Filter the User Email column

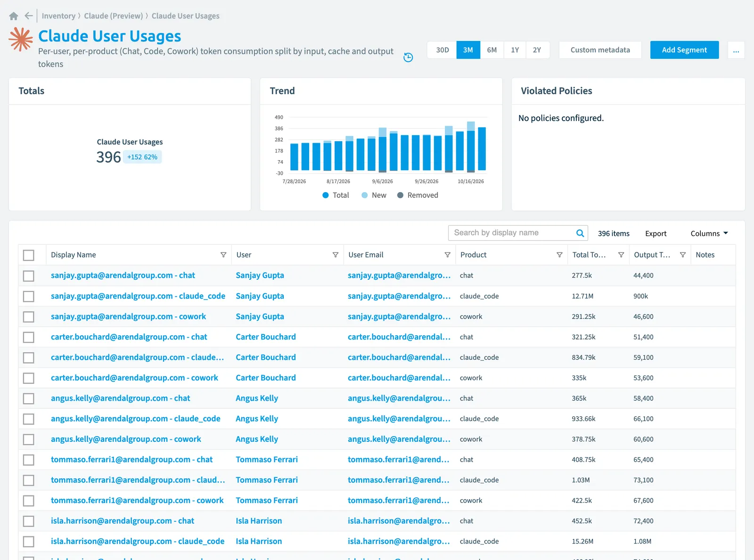[x=447, y=255]
